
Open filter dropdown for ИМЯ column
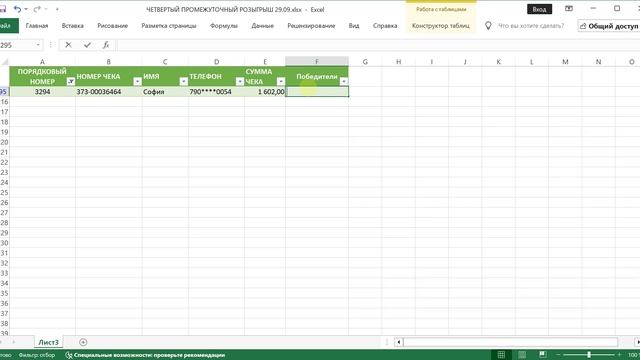click(183, 81)
